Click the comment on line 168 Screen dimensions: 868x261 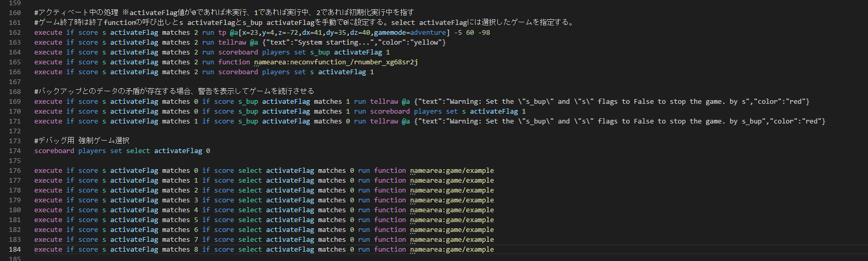(x=174, y=91)
